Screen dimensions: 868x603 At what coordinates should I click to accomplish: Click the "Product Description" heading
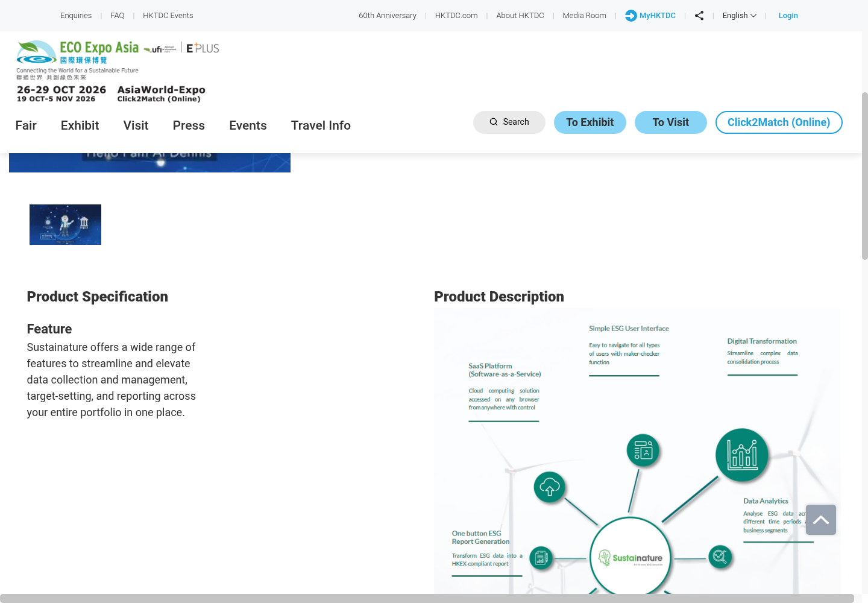pyautogui.click(x=499, y=297)
